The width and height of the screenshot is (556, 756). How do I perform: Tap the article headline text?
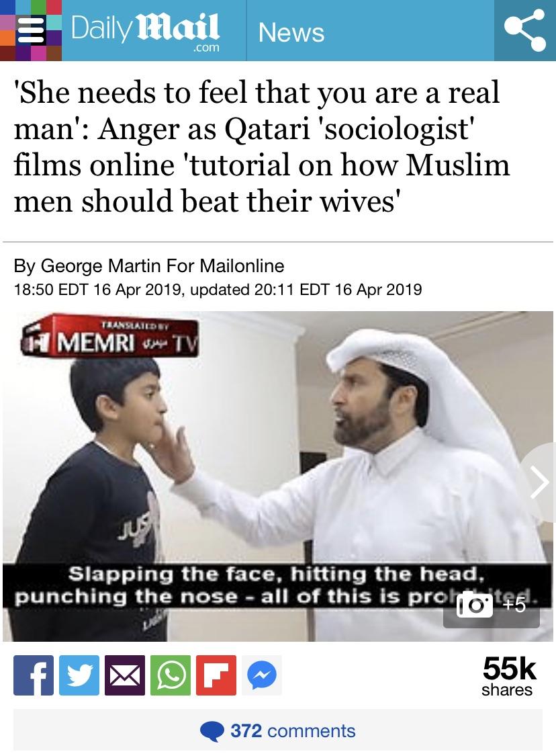point(262,146)
